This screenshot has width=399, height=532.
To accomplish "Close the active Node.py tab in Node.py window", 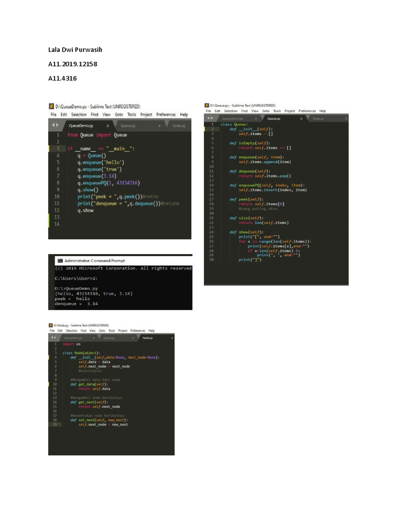I will point(172,338).
